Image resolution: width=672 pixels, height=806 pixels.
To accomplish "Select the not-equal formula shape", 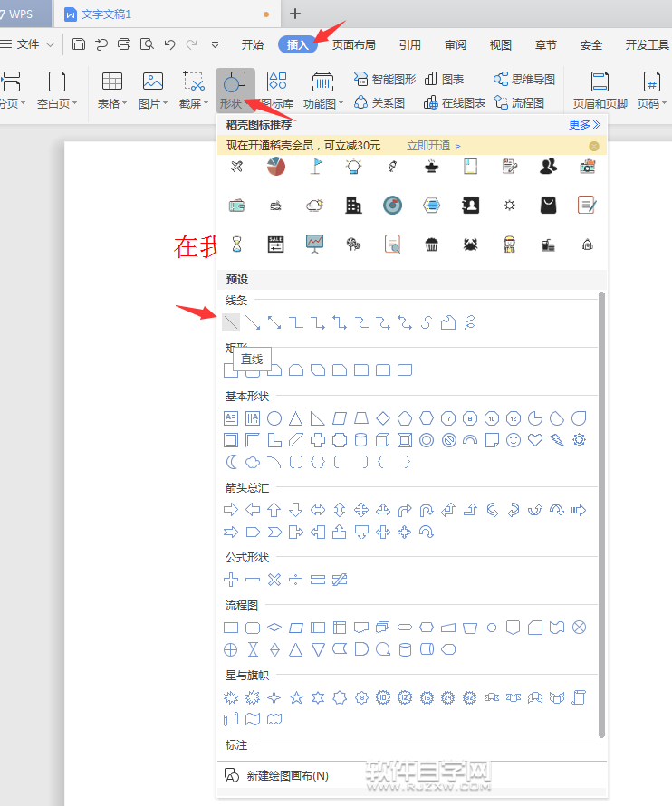I will coord(340,580).
